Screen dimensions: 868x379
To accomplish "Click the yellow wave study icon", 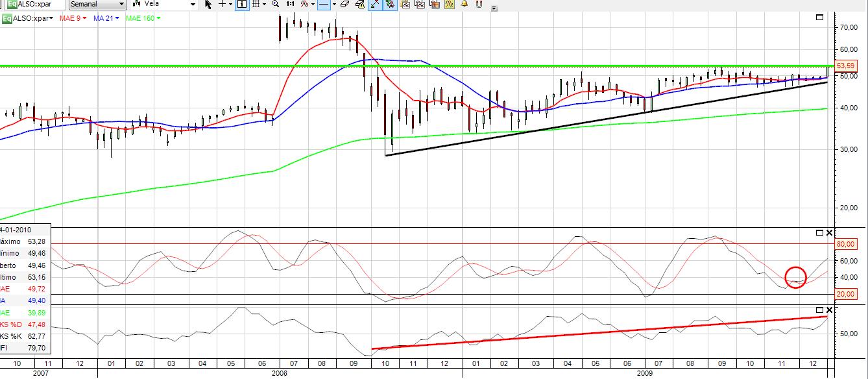I will [449, 4].
